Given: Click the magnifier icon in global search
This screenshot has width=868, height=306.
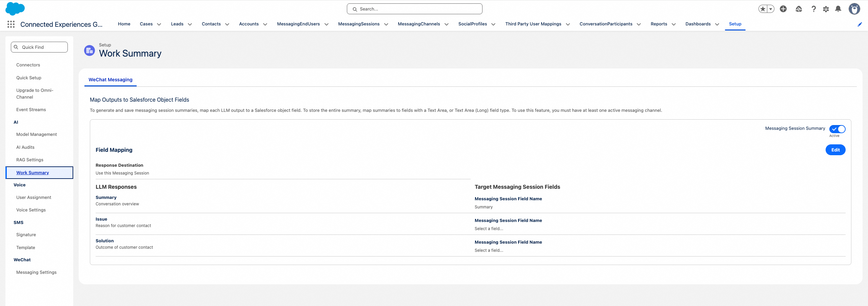Looking at the screenshot, I should pyautogui.click(x=355, y=9).
